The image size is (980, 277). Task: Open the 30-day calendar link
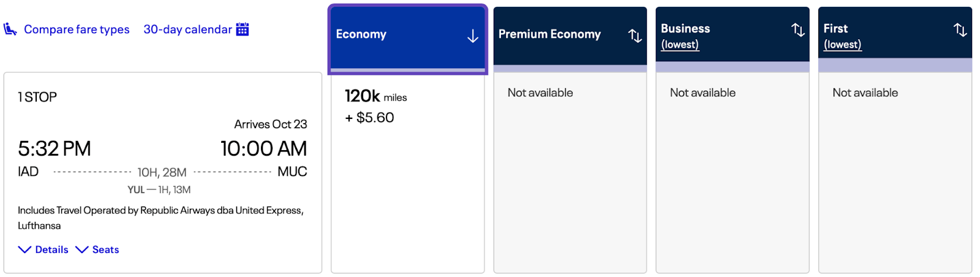point(187,29)
